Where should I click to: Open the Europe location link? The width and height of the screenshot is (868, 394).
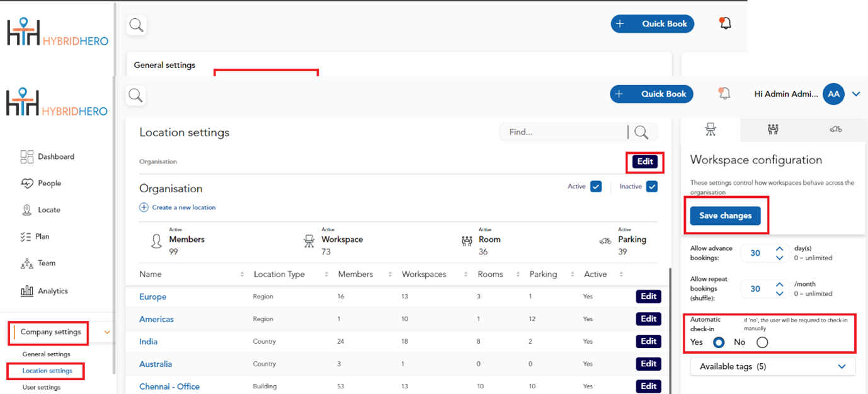click(x=153, y=297)
